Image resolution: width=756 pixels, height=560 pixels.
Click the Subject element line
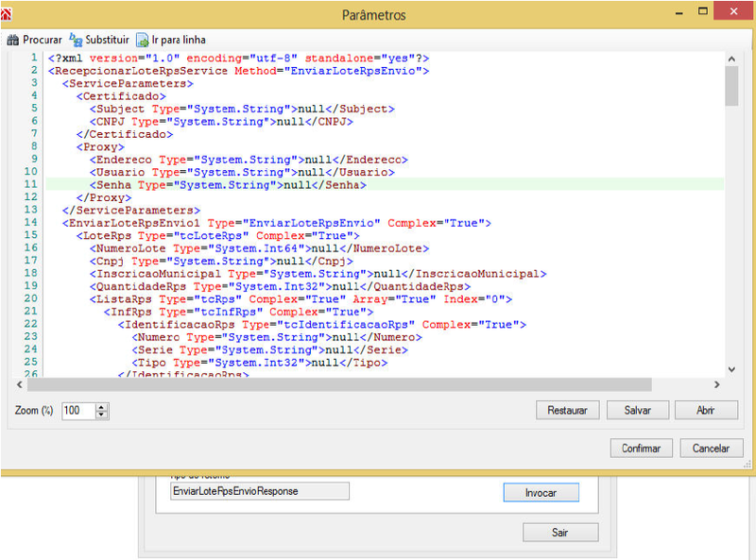pos(242,109)
